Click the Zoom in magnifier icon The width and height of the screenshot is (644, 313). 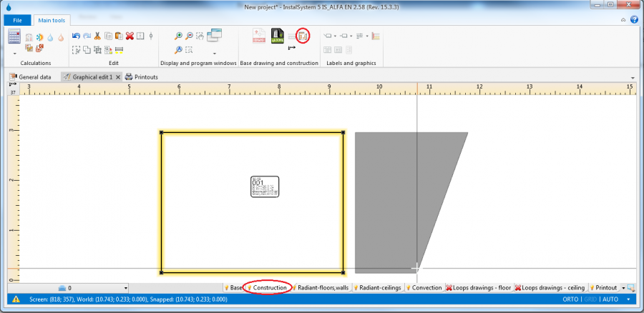click(x=178, y=36)
